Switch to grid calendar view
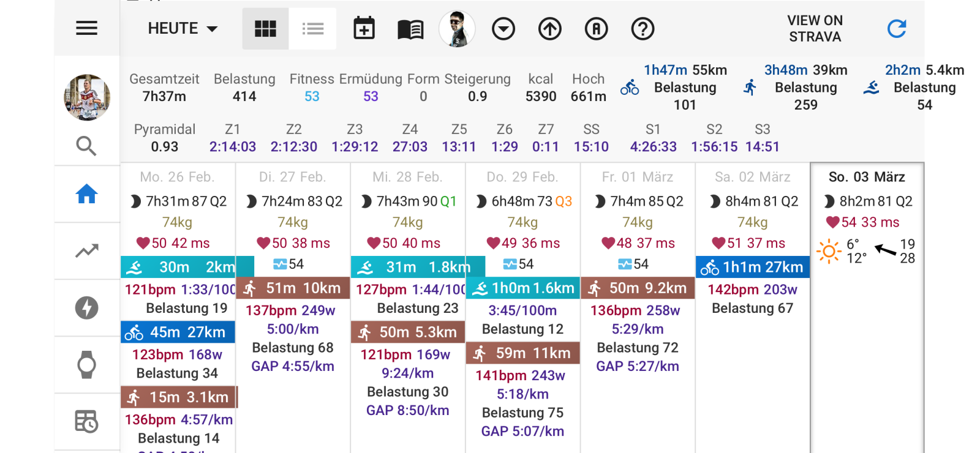This screenshot has height=453, width=980. (x=265, y=29)
